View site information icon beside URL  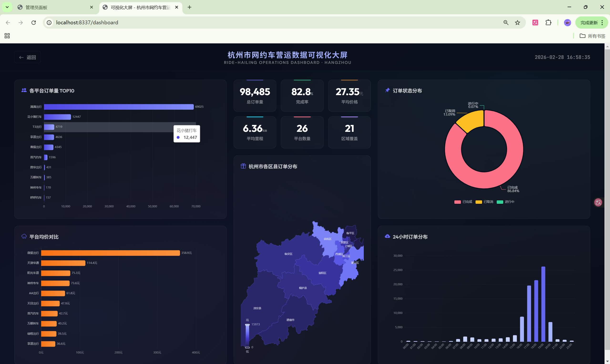click(x=49, y=23)
